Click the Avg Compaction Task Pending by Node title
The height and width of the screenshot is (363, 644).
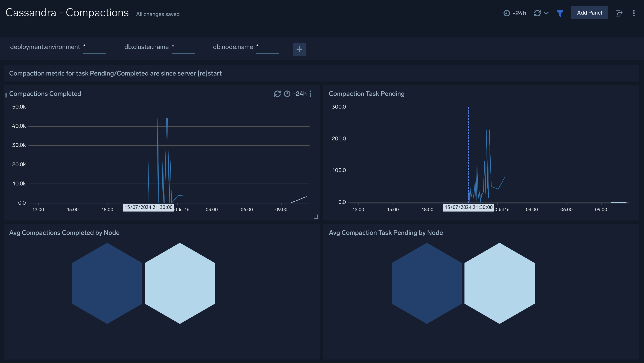386,233
